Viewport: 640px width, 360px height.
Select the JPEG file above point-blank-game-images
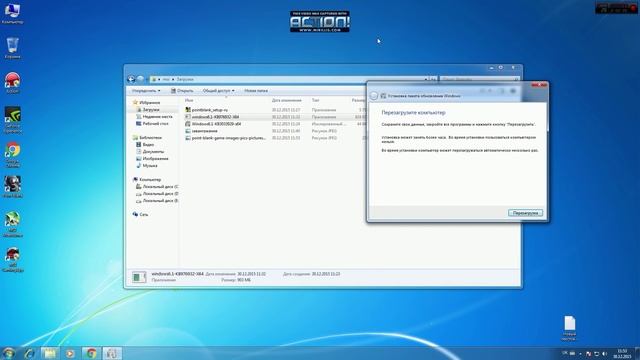click(x=201, y=131)
